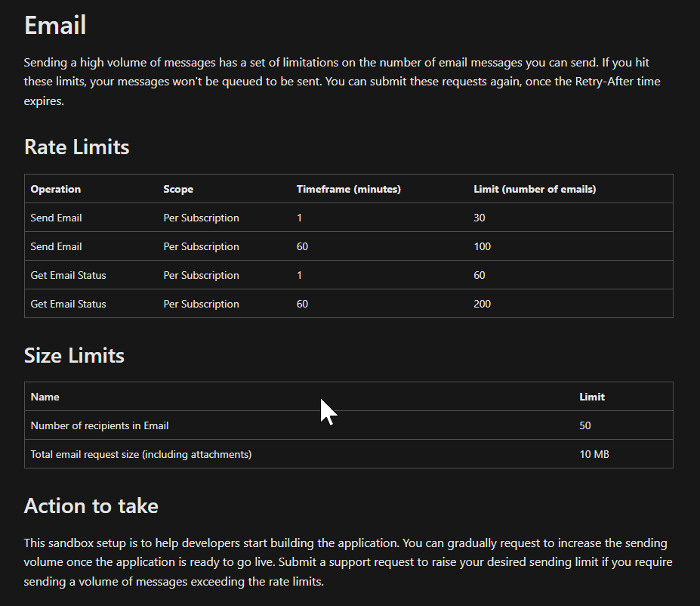
Task: Select the Timeframe (minutes) column header
Action: (x=348, y=189)
